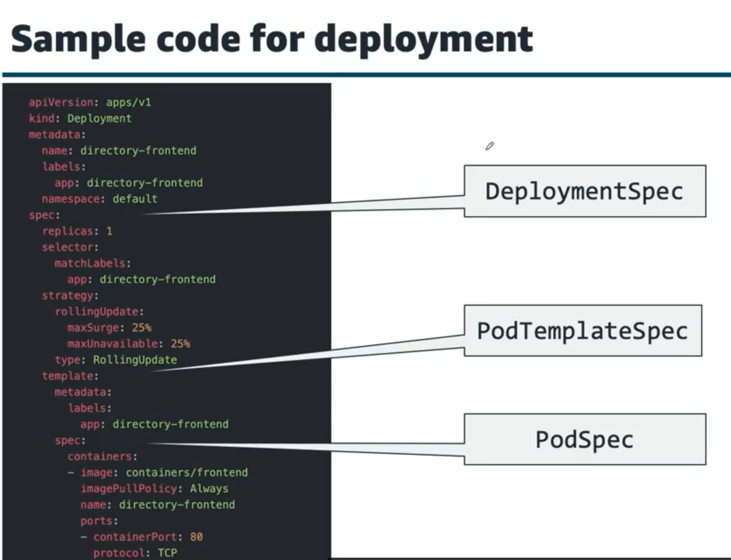Select the 'selector:' key in code
The image size is (731, 560).
[70, 247]
